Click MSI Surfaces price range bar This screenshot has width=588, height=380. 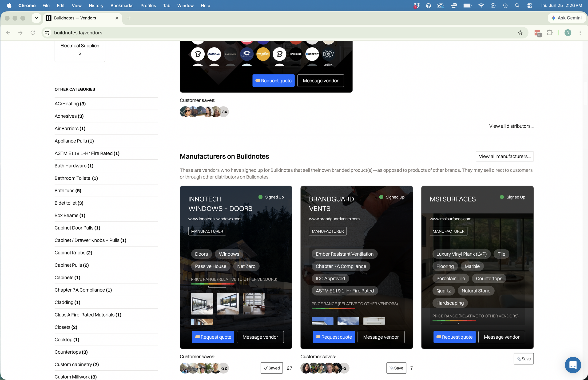[454, 321]
